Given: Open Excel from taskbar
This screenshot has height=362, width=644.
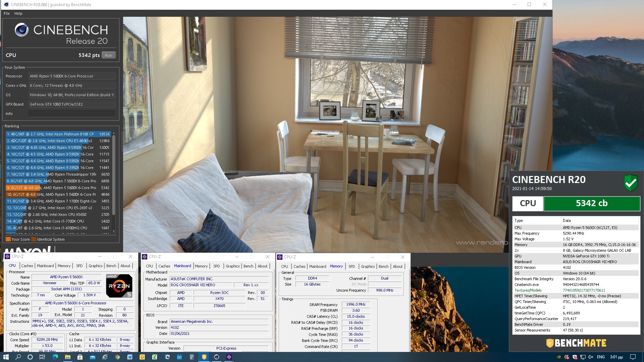Looking at the screenshot, I should (x=155, y=357).
